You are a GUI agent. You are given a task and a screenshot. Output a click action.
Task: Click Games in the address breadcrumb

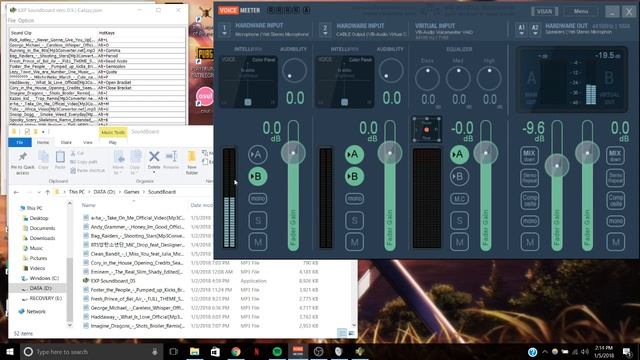131,192
